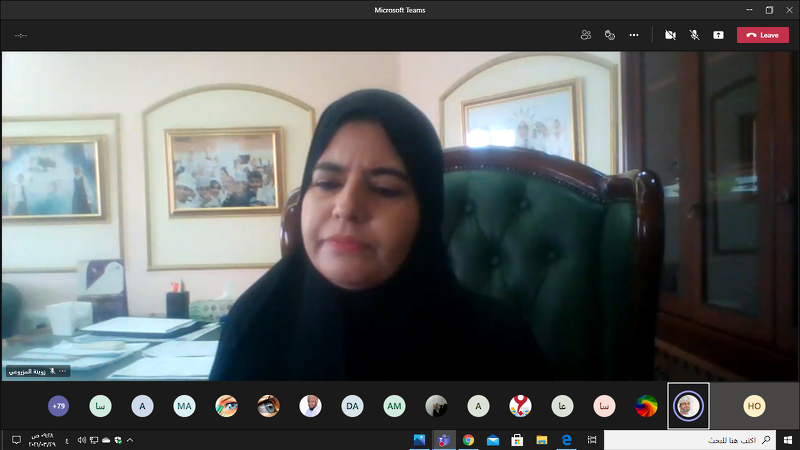
Task: Open the share content tray
Action: pos(718,35)
